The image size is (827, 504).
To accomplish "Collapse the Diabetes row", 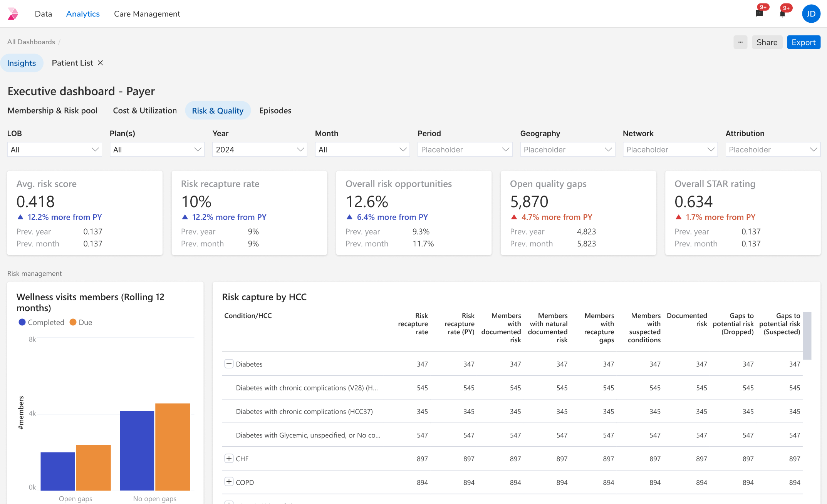I will click(229, 364).
